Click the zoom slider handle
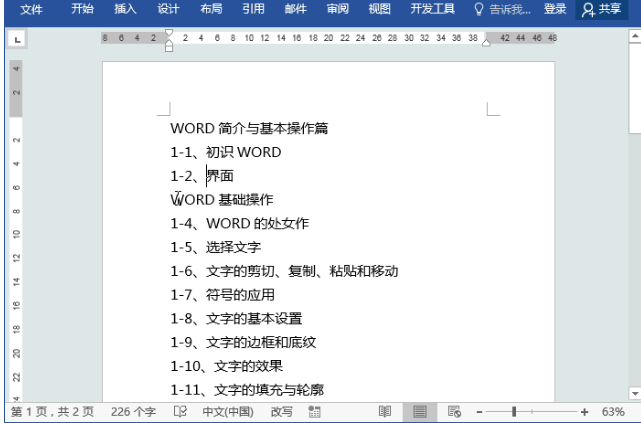 pos(514,412)
